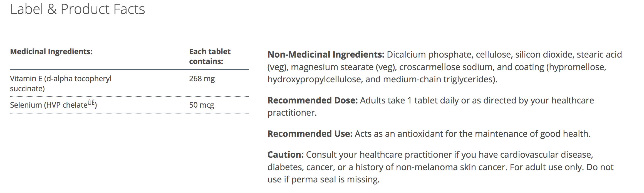
Task: Click the "Label & Product Facts" heading
Action: point(78,9)
